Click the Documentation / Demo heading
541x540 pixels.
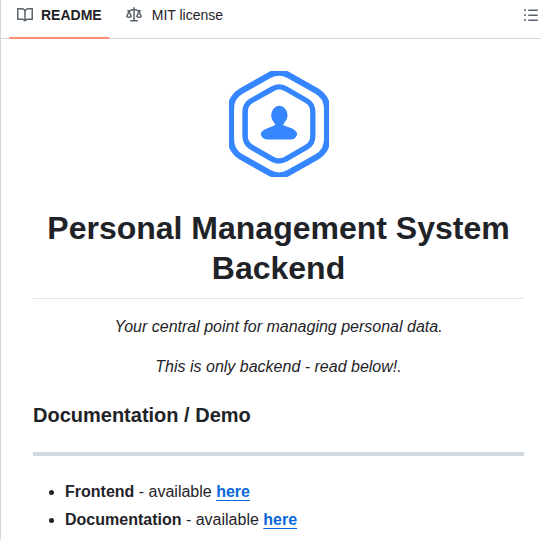(142, 415)
